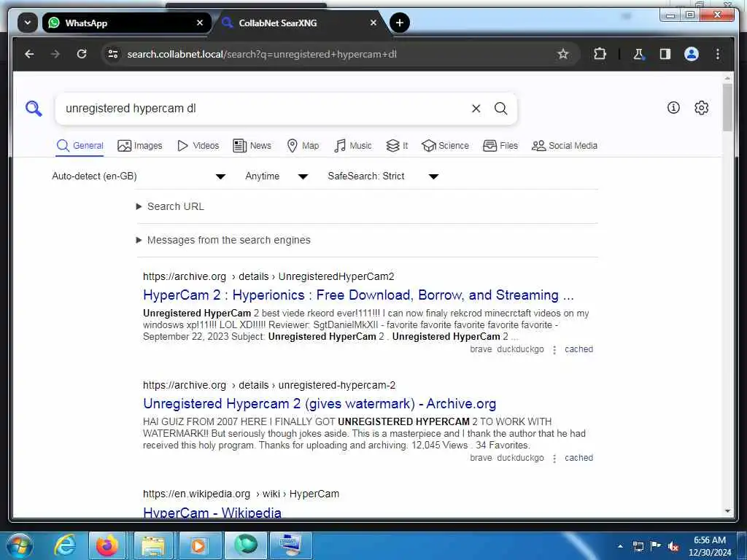747x560 pixels.
Task: Open the SafeSearch Strict dropdown
Action: [383, 176]
